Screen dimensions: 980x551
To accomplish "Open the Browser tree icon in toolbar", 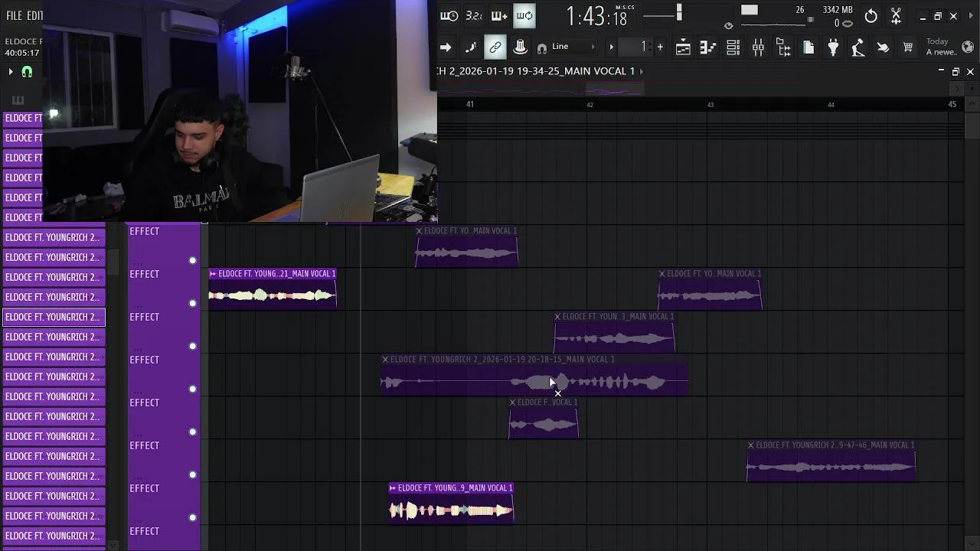I will [783, 47].
